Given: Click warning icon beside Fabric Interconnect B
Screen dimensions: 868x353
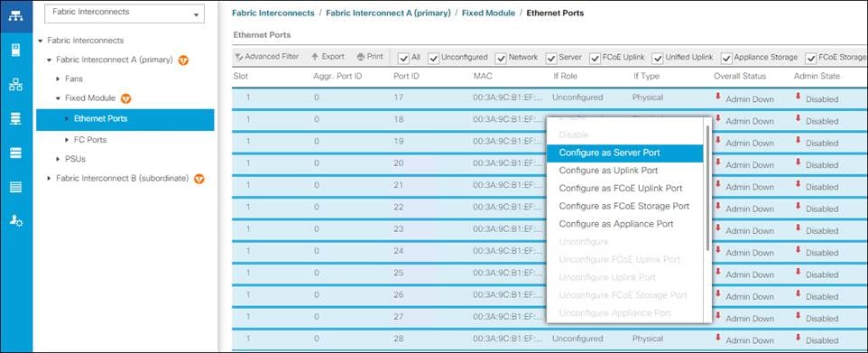Looking at the screenshot, I should pos(199,179).
